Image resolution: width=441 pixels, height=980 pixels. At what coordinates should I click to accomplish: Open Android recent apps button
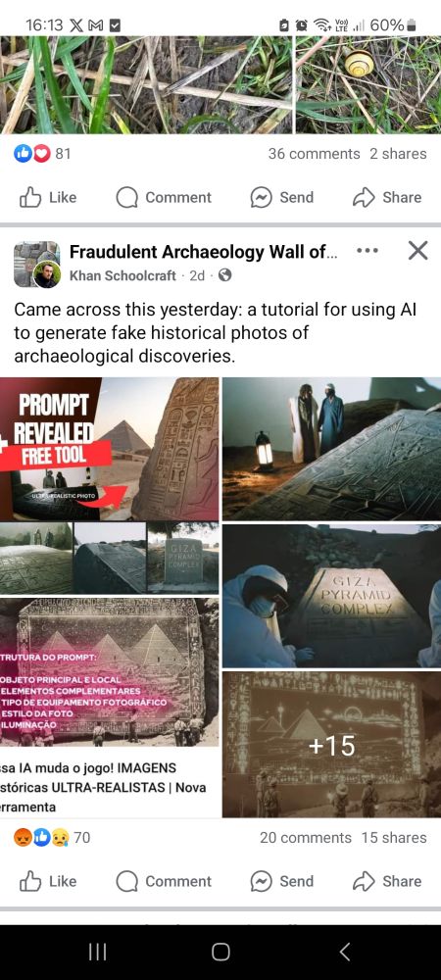pos(97,952)
